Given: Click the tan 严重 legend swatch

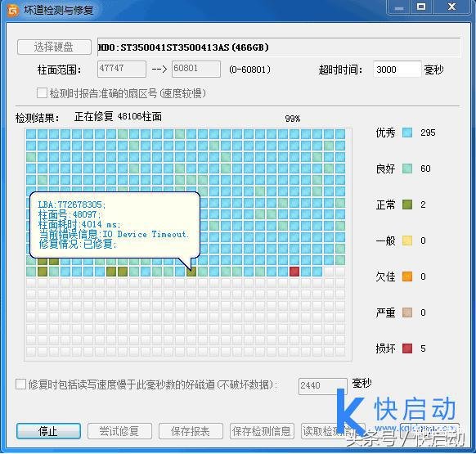Looking at the screenshot, I should point(407,312).
